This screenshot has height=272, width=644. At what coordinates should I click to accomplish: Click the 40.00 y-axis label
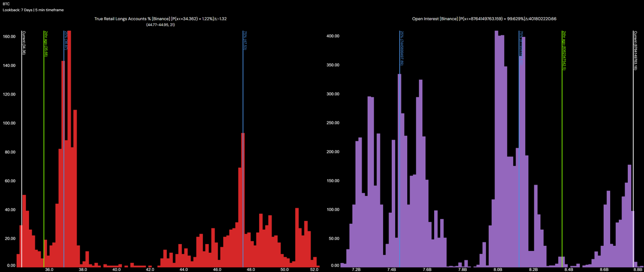click(x=9, y=209)
